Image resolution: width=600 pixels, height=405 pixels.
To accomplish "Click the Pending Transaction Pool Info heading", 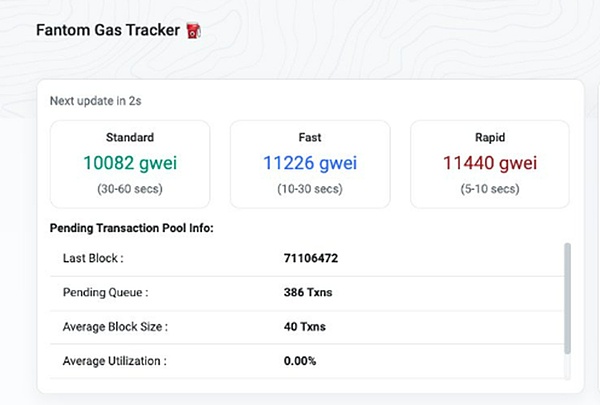I will coord(131,228).
